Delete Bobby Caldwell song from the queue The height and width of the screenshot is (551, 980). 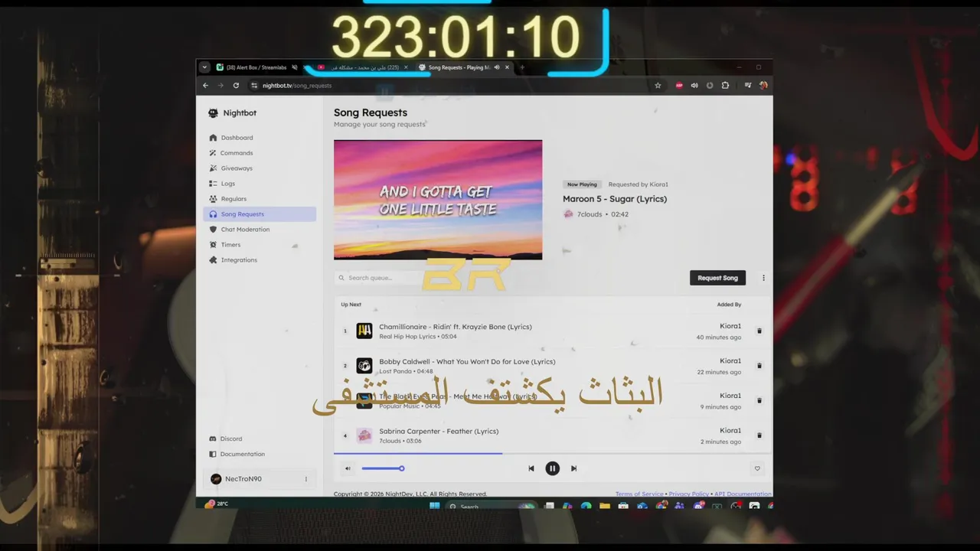pos(759,366)
